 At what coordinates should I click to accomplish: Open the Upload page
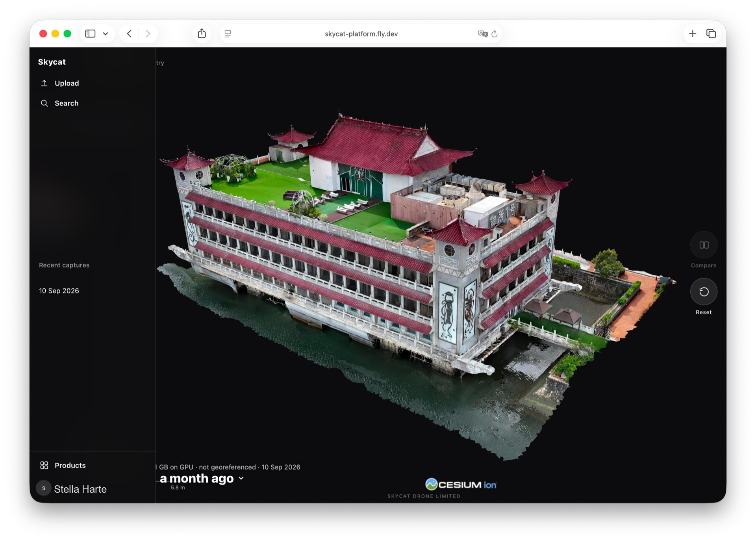click(67, 83)
